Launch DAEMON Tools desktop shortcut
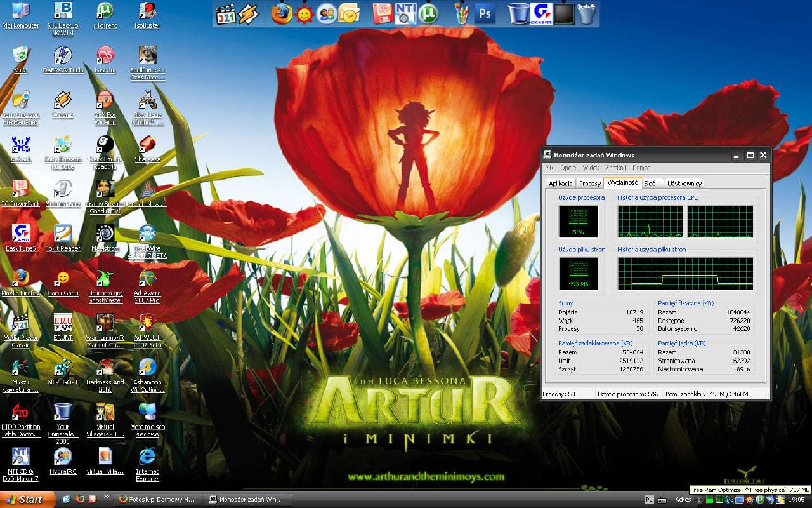The width and height of the screenshot is (812, 508). click(63, 60)
